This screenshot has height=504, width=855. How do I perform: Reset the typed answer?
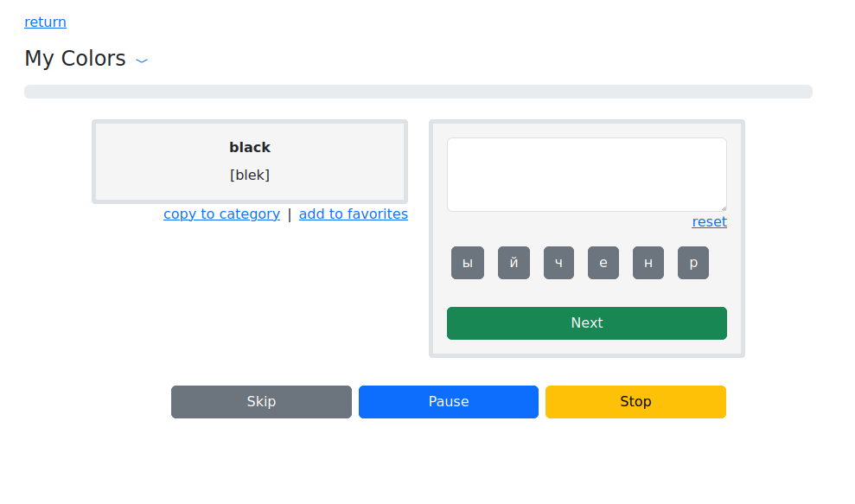(709, 221)
